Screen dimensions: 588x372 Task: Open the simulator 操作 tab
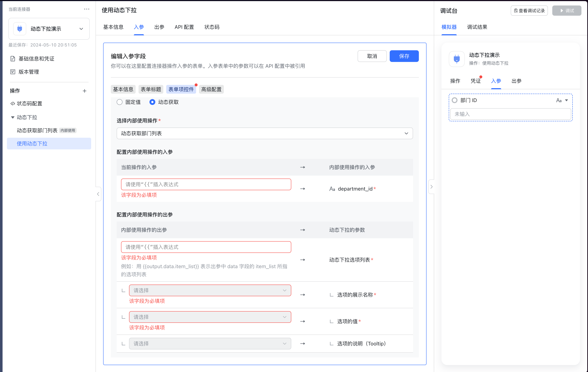(x=455, y=81)
